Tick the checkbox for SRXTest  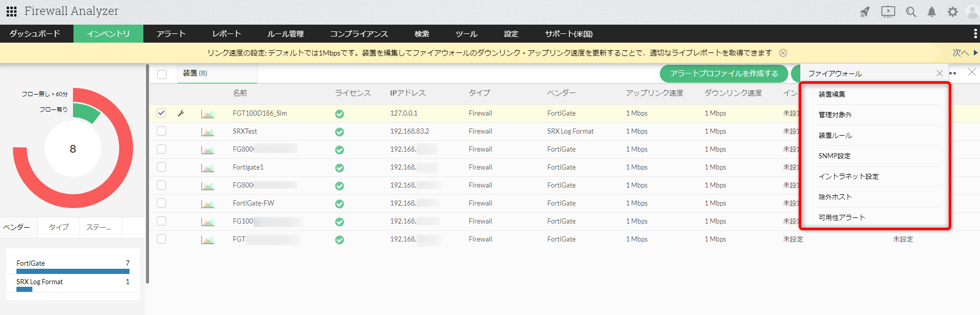161,131
